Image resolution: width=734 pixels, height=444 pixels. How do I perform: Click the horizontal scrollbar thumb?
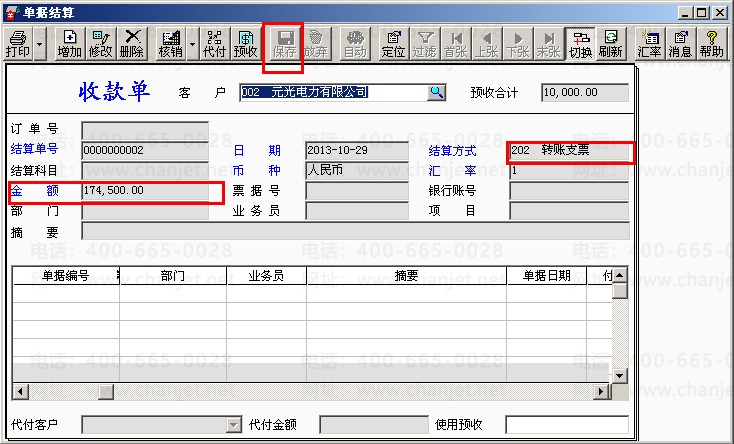click(x=106, y=392)
